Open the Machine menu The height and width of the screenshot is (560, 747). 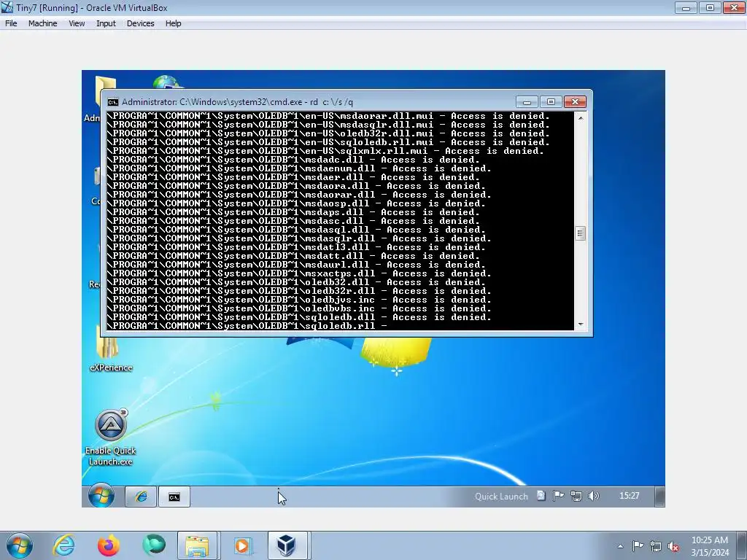(42, 23)
